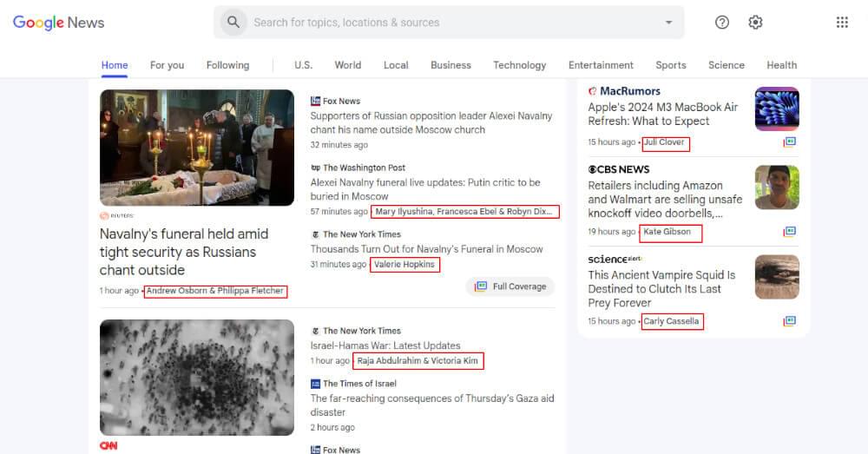Click the Google News logo
The height and width of the screenshot is (454, 868).
(59, 23)
